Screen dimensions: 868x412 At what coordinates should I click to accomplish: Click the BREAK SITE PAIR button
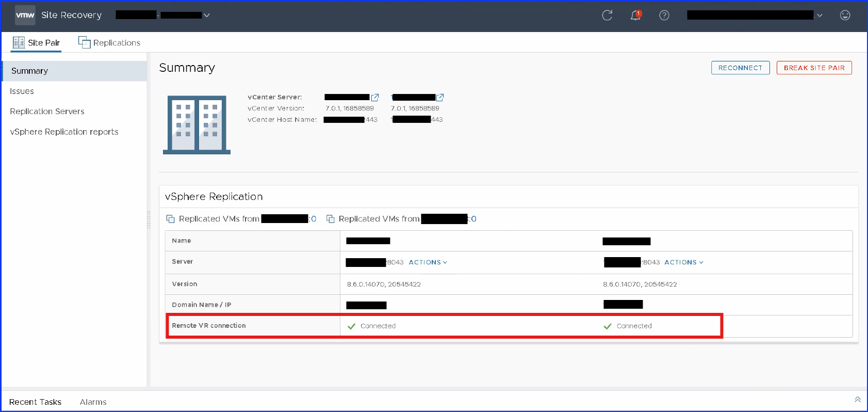click(x=814, y=68)
